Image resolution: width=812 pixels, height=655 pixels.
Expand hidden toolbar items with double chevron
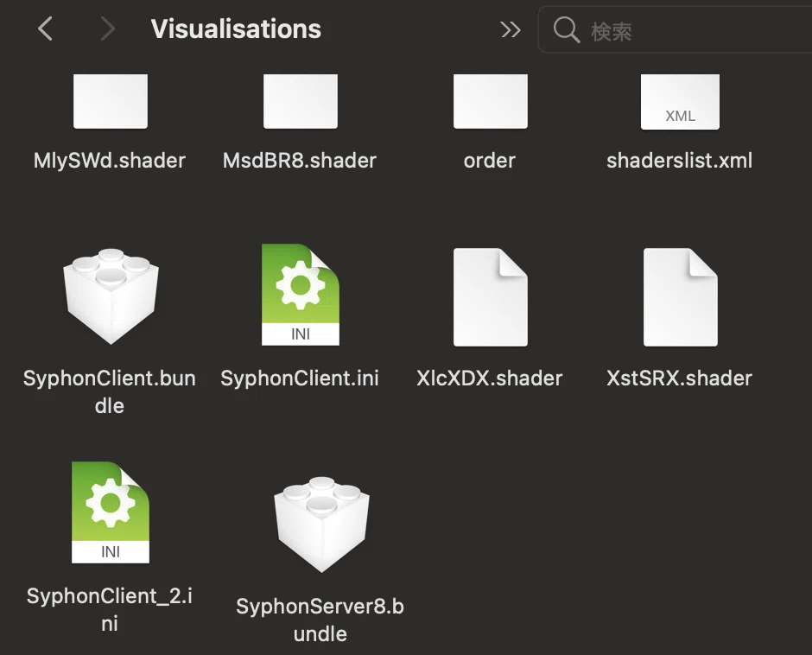[x=510, y=29]
